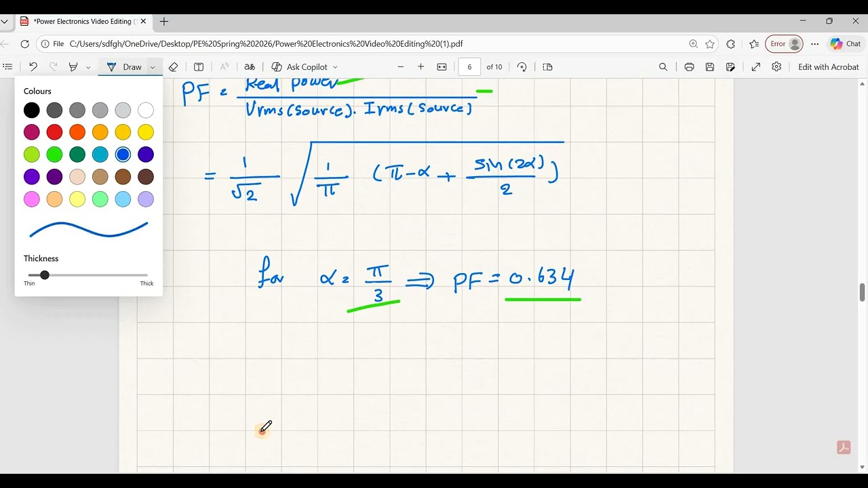This screenshot has width=868, height=488.
Task: Select the Highlight tool
Action: click(x=73, y=67)
